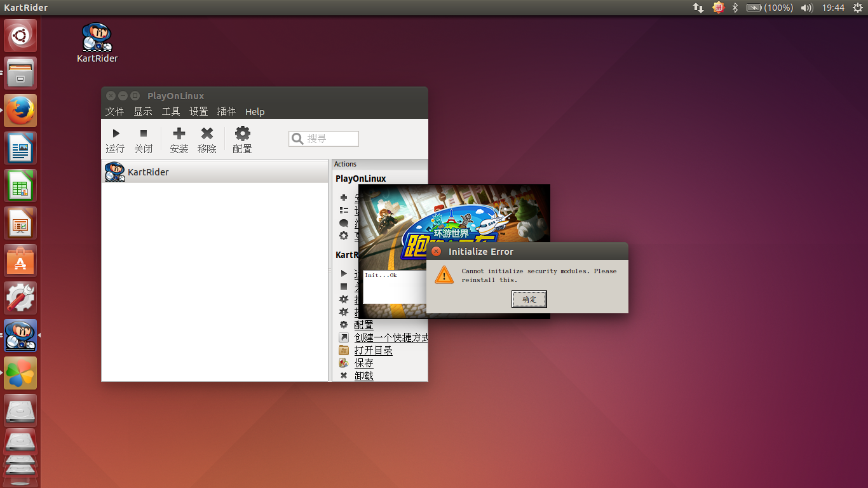The image size is (868, 488).
Task: Click the KartRider icon in the launcher
Action: click(20, 335)
